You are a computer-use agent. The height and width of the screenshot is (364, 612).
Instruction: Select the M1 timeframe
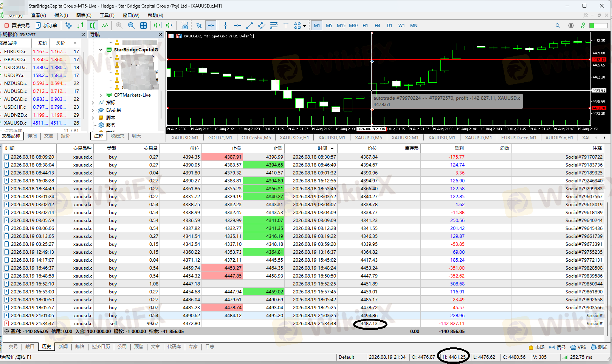coord(317,25)
